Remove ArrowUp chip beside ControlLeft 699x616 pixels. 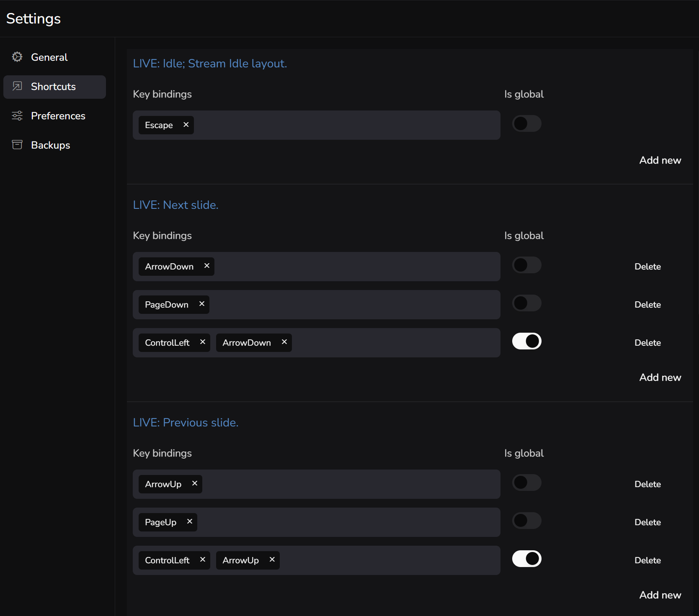[272, 560]
